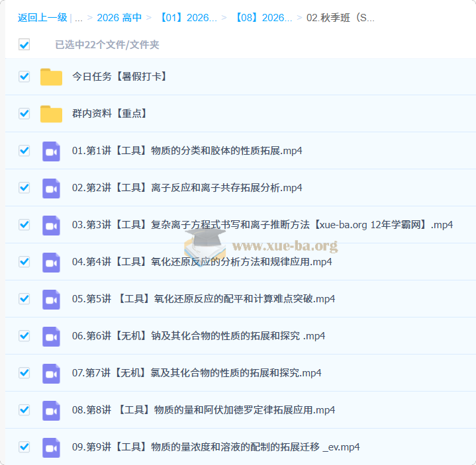This screenshot has height=465, width=476.
Task: Open folder name 群内资料【重点】
Action: (x=110, y=114)
